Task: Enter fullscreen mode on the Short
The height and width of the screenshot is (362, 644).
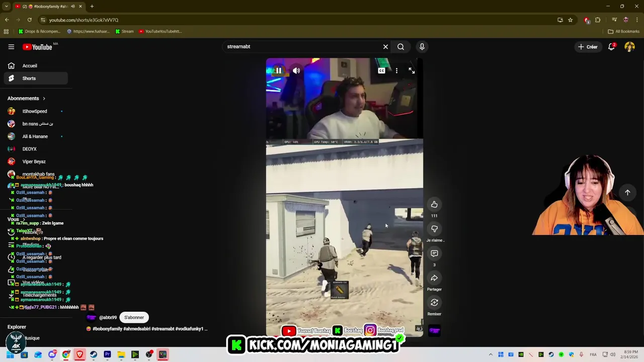Action: pyautogui.click(x=412, y=71)
